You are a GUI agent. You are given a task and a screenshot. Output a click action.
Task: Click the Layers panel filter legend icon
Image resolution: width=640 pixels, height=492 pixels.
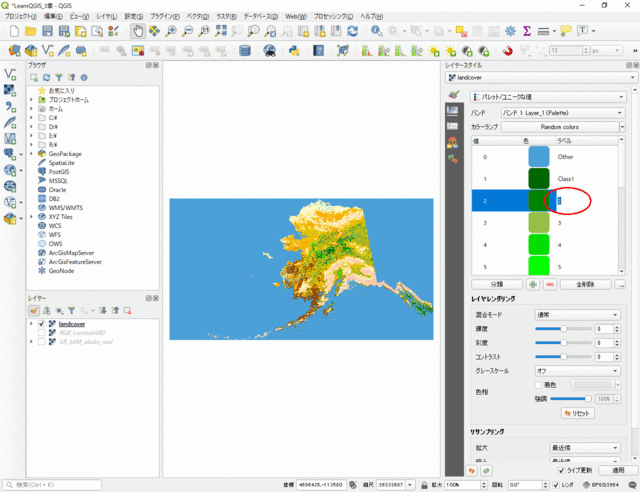71,311
